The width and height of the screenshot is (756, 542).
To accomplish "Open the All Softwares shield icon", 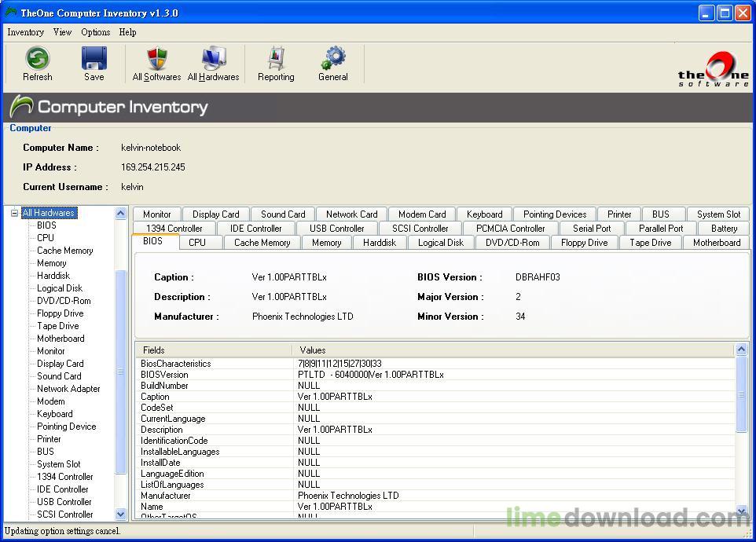I will 156,59.
